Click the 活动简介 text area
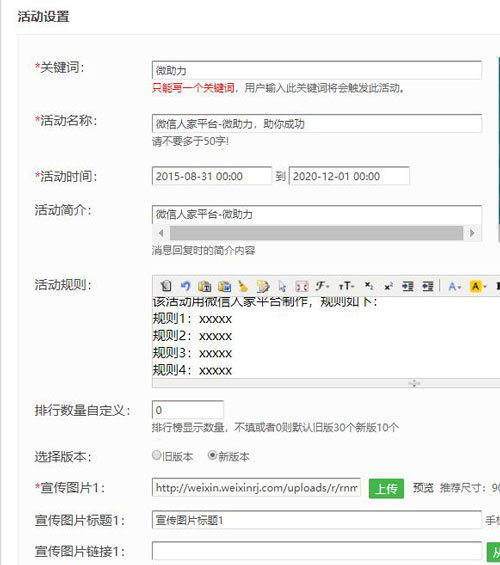This screenshot has height=565, width=500. click(x=317, y=215)
